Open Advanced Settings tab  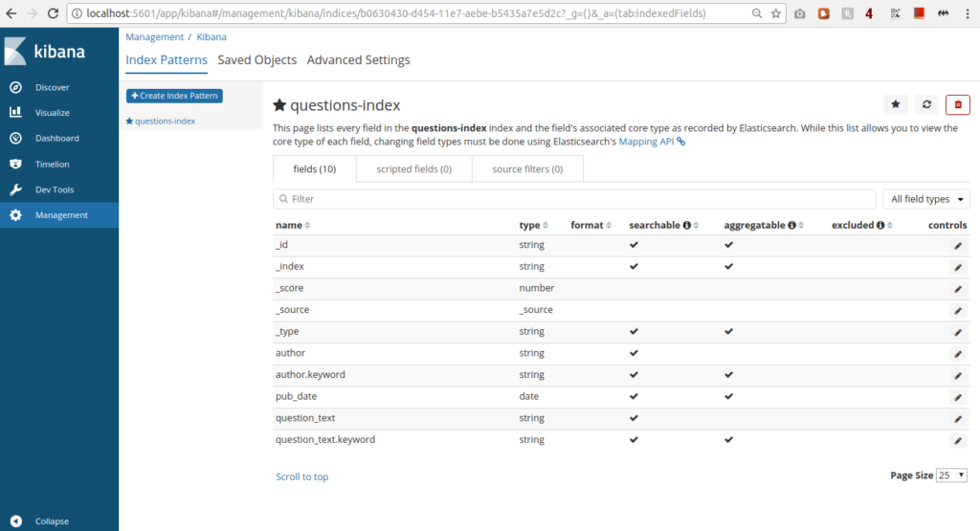click(x=358, y=60)
